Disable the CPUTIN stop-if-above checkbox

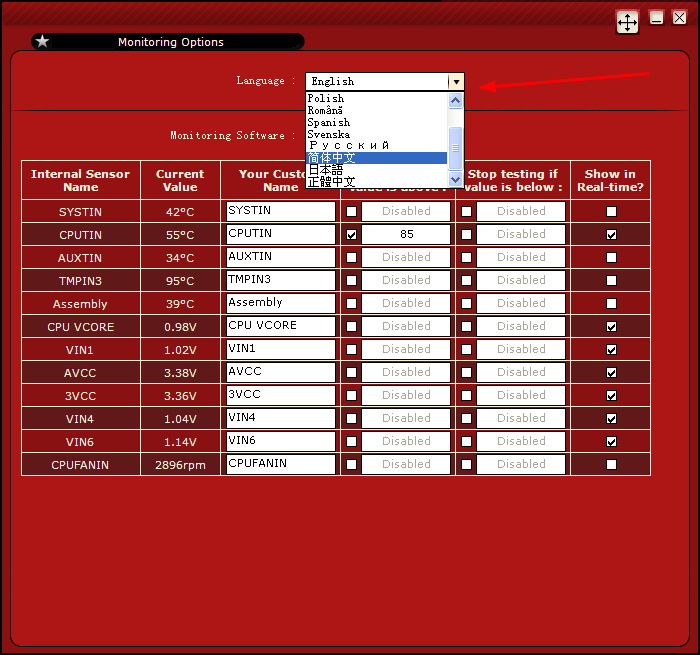pos(351,234)
